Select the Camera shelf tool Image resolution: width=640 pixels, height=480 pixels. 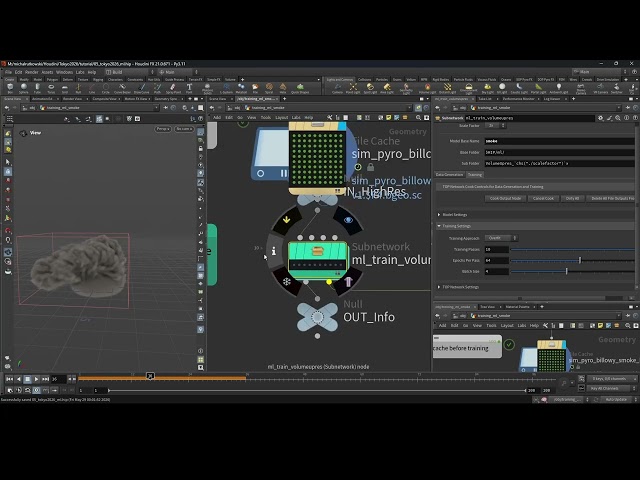pyautogui.click(x=338, y=88)
